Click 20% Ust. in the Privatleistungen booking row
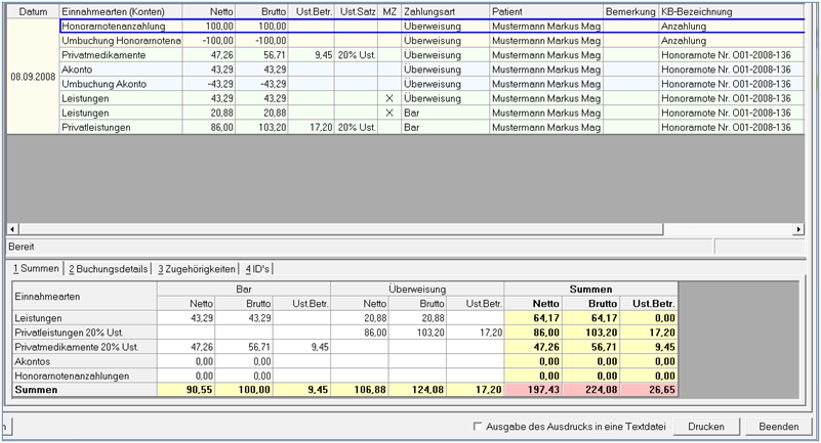821x443 pixels. [357, 127]
